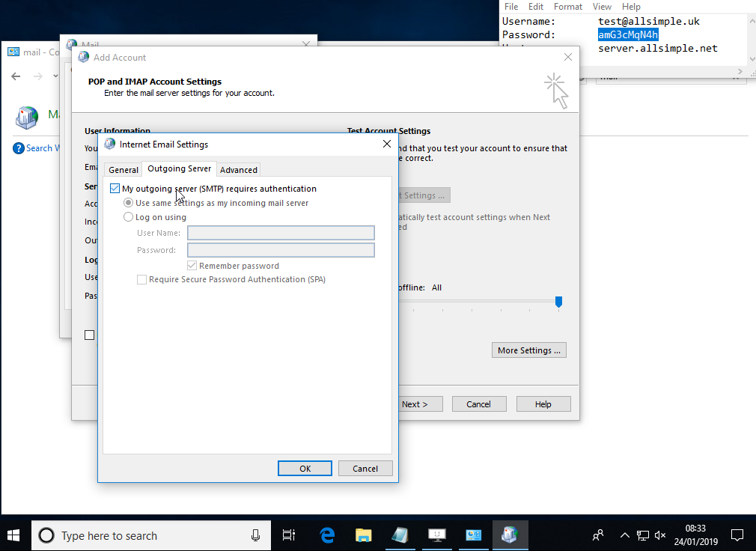Open File Explorer from the taskbar
This screenshot has width=756, height=551.
pyautogui.click(x=364, y=535)
